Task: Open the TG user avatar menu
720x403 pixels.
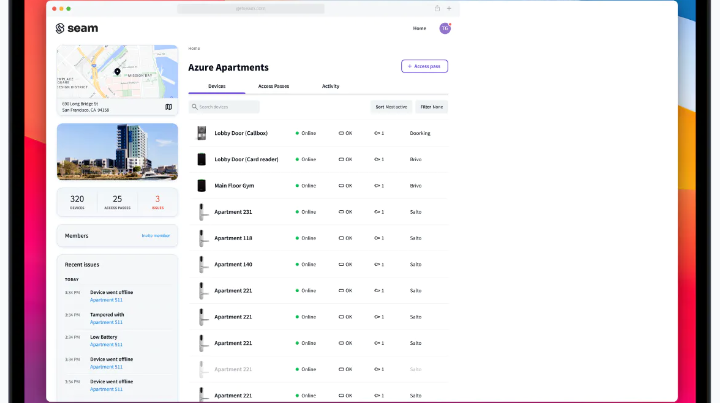Action: (445, 28)
